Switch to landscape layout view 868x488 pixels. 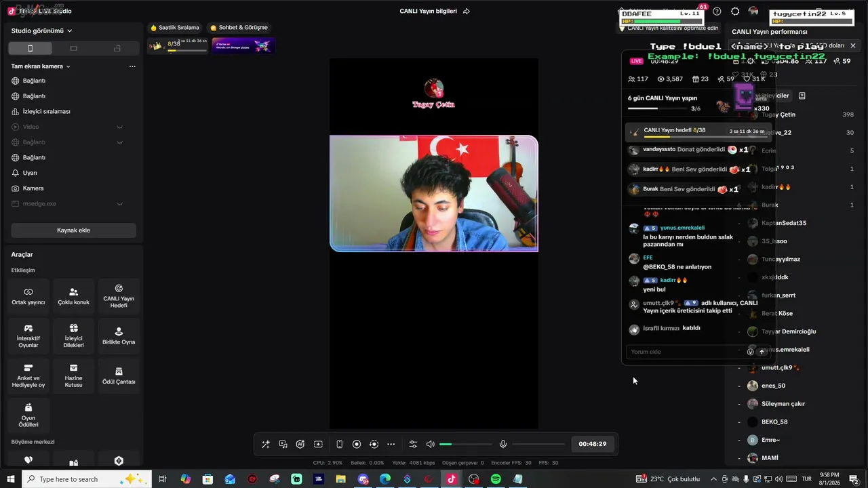tap(73, 48)
